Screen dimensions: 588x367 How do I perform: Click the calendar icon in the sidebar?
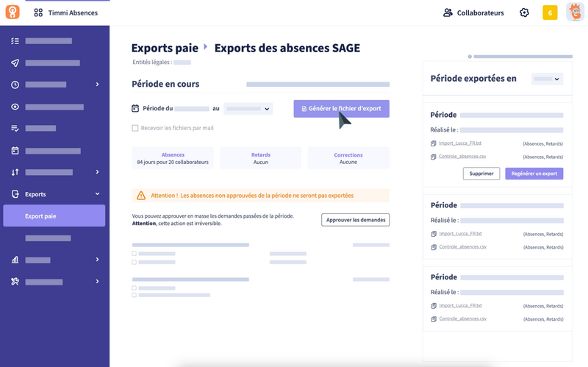tap(15, 151)
